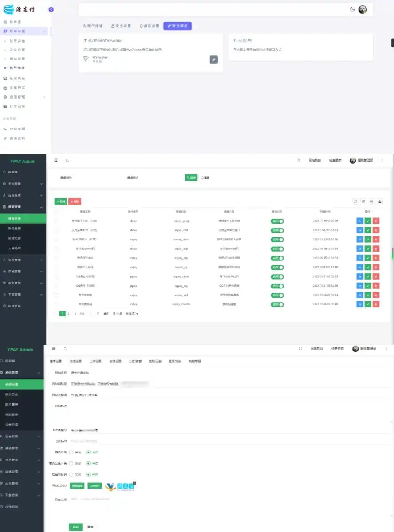Click the ICP备案号 input field in the settings form
Screen dimensions: 394x532
[231, 430]
